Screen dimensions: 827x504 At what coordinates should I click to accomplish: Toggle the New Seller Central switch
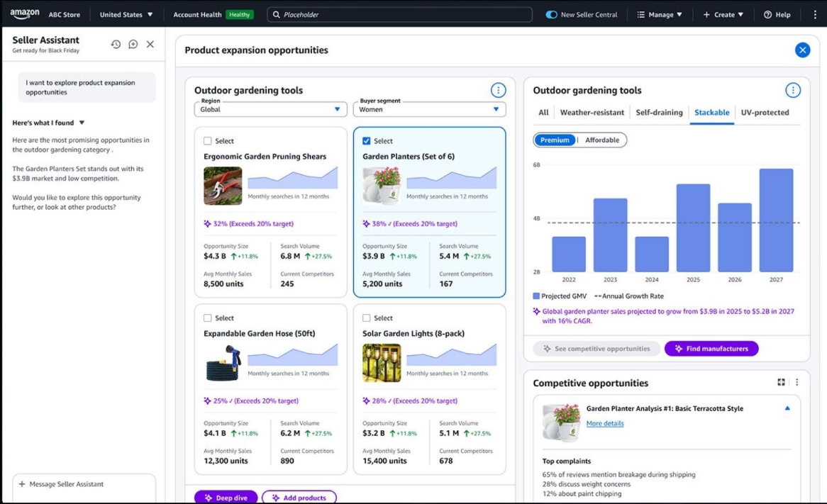tap(552, 14)
